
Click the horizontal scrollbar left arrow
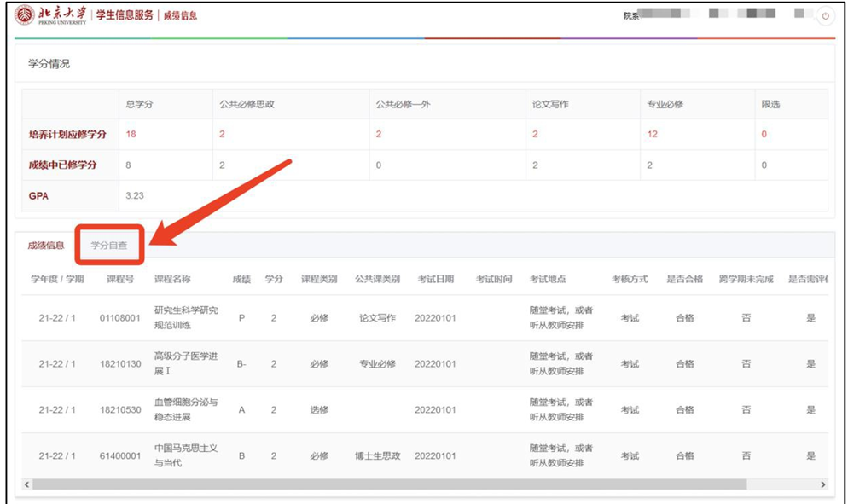click(x=26, y=484)
